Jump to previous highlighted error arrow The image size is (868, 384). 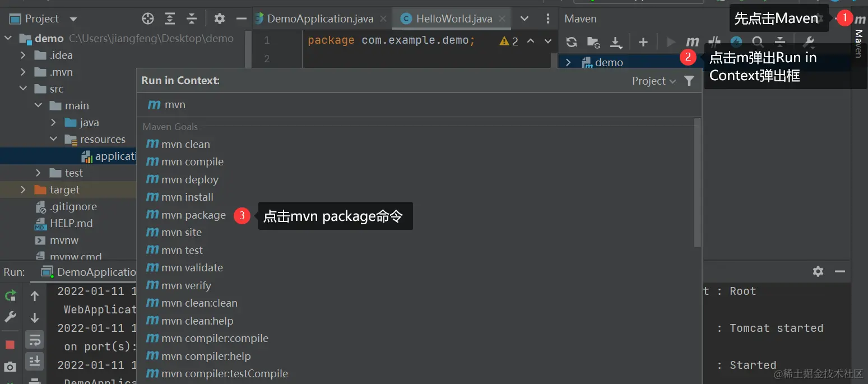(x=531, y=41)
